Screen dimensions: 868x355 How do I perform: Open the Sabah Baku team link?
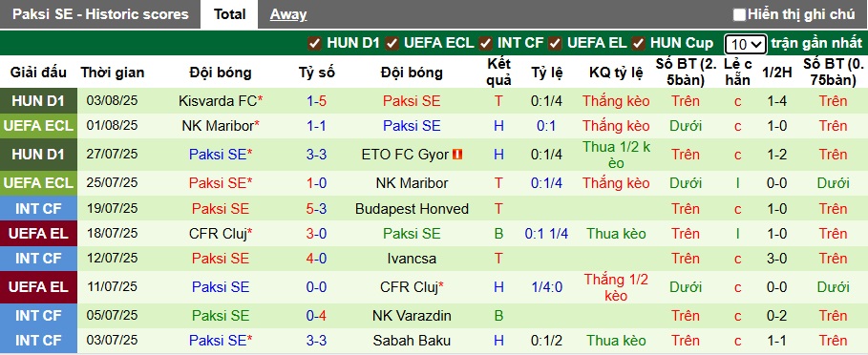pyautogui.click(x=412, y=341)
